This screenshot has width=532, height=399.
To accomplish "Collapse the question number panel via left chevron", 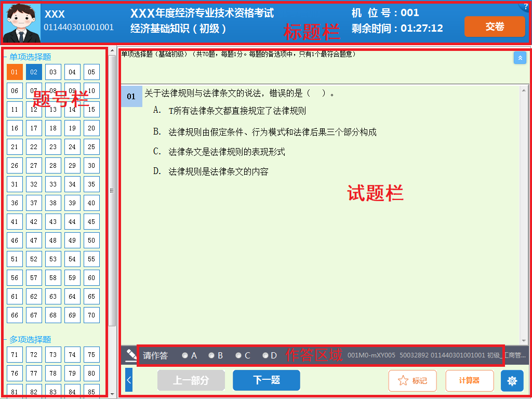I will pyautogui.click(x=128, y=380).
